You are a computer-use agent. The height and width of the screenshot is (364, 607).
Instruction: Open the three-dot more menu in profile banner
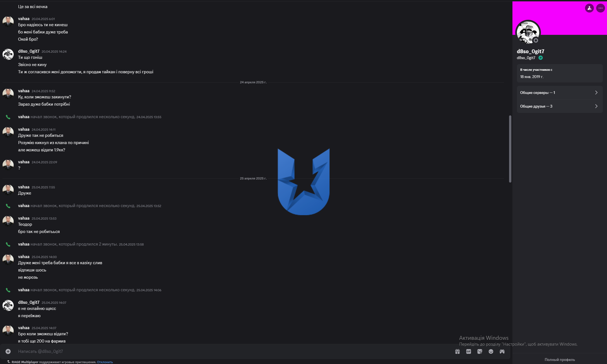pyautogui.click(x=601, y=8)
